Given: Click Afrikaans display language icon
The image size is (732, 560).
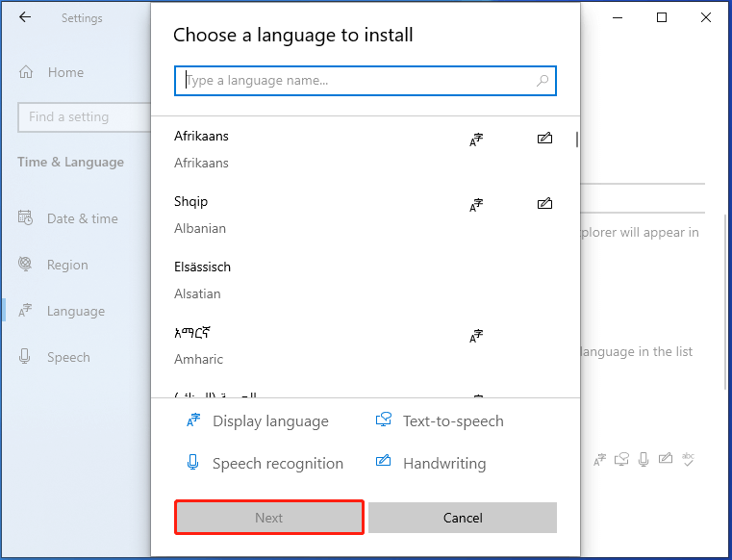Looking at the screenshot, I should coord(476,140).
